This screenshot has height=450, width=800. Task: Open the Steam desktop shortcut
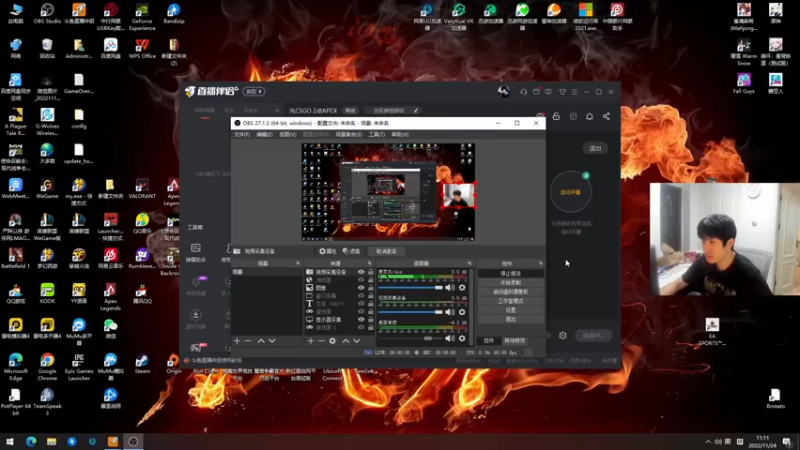point(142,364)
